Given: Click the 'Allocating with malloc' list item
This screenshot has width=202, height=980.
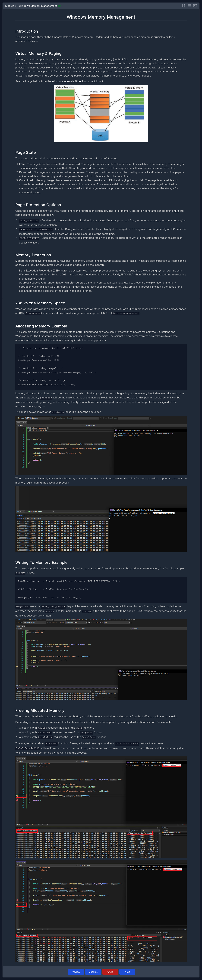Looking at the screenshot, I should [x=56, y=728].
